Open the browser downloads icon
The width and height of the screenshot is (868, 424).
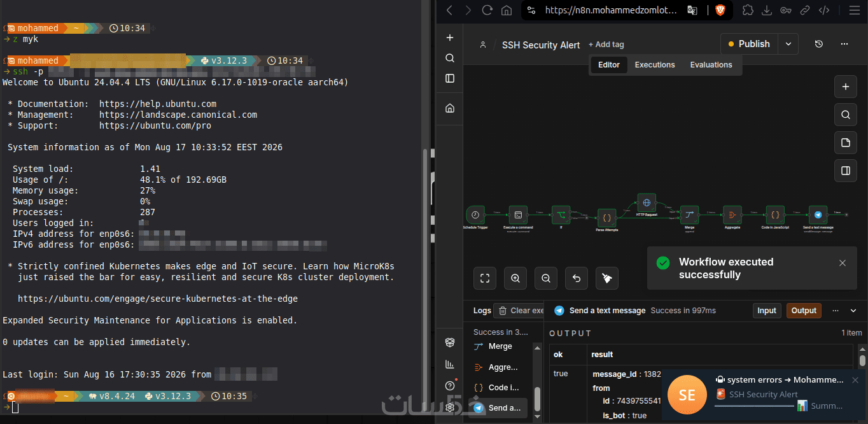[767, 10]
